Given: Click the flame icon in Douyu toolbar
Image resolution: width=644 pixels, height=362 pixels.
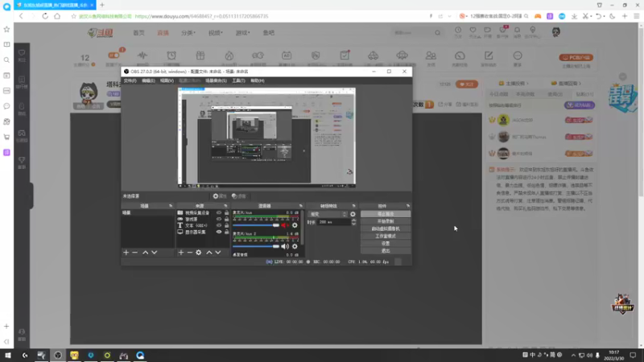Looking at the screenshot, I should pyautogui.click(x=229, y=56).
